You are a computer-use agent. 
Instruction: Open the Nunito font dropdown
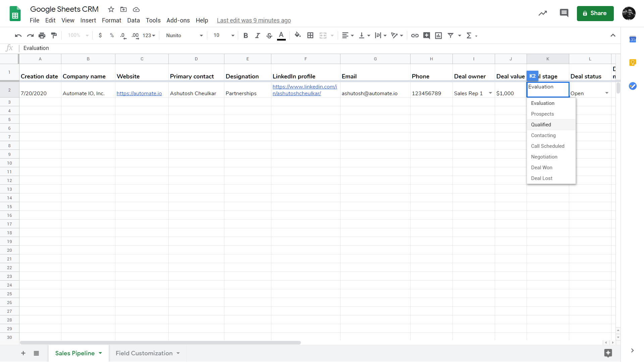click(184, 35)
